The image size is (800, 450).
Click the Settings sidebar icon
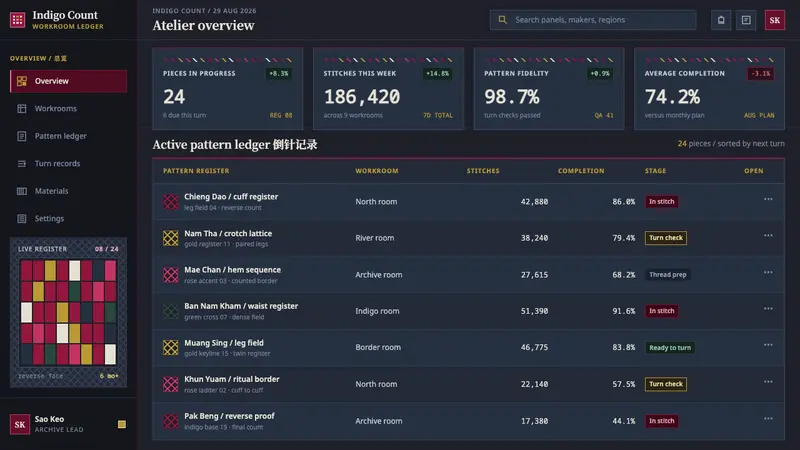21,219
